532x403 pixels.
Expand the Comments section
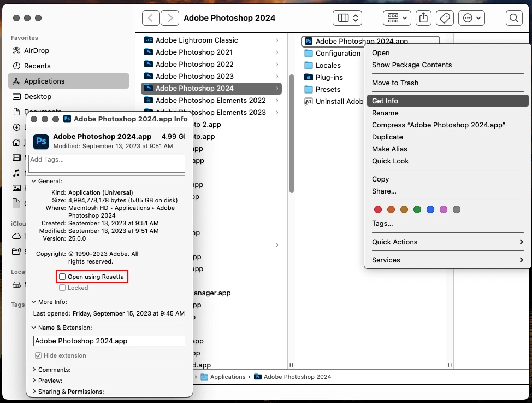(x=33, y=369)
